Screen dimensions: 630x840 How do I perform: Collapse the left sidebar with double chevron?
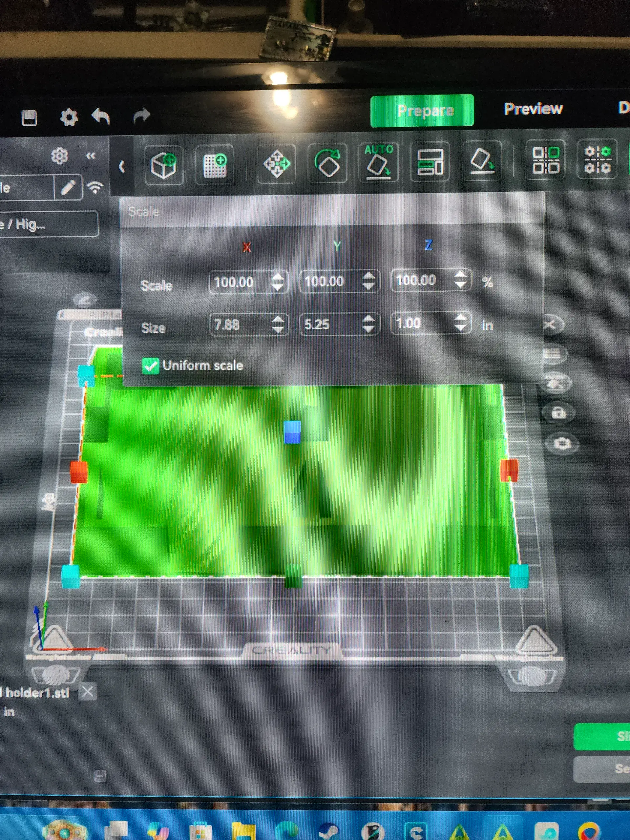[x=90, y=156]
